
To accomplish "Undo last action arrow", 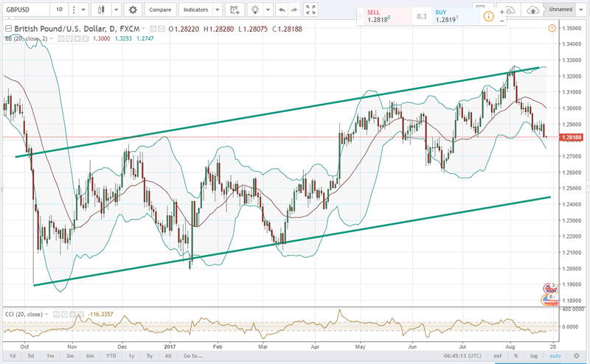I will click(282, 10).
